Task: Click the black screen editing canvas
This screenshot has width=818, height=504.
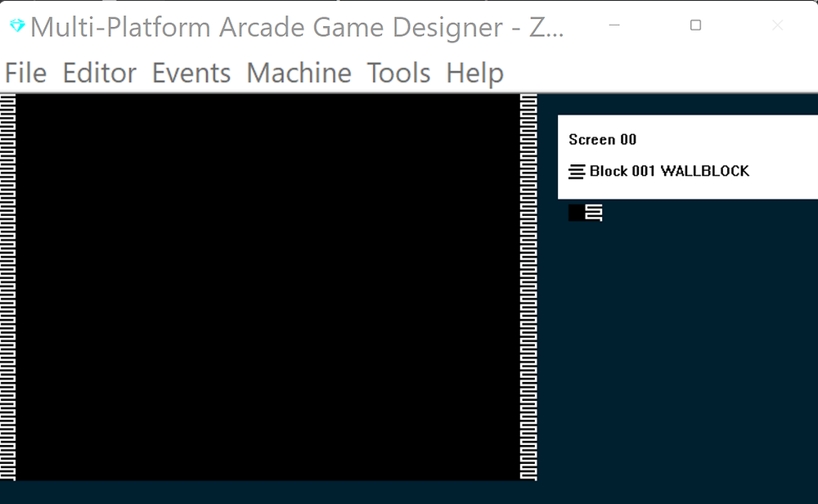Action: click(x=268, y=287)
